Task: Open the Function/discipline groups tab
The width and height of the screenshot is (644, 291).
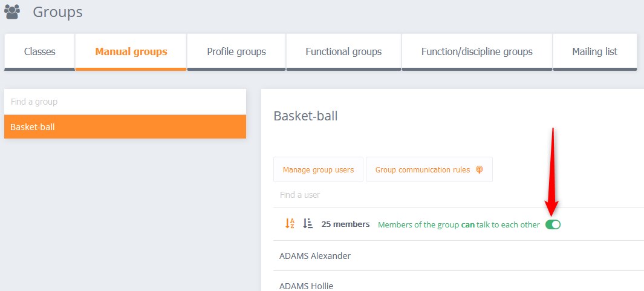Action: click(476, 51)
